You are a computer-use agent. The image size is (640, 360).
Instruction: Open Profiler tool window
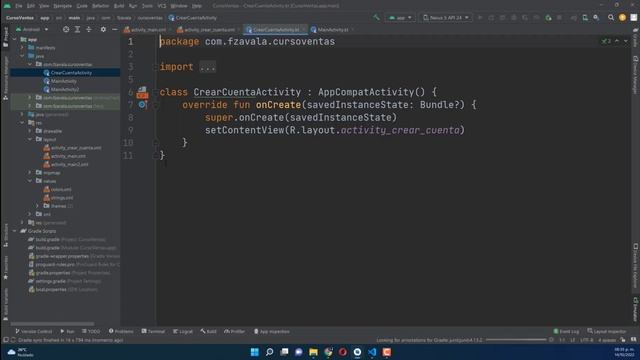pos(235,331)
